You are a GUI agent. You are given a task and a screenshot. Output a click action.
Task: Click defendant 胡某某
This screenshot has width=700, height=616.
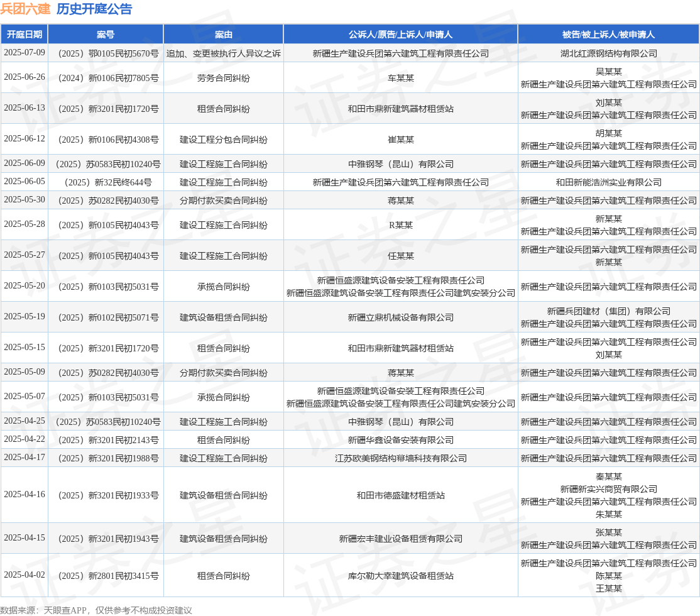608,133
